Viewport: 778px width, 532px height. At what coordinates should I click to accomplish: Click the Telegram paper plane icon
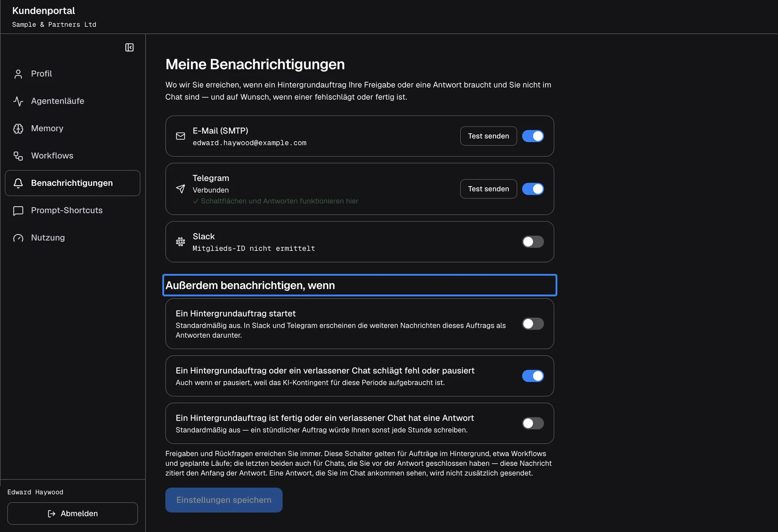(x=181, y=189)
